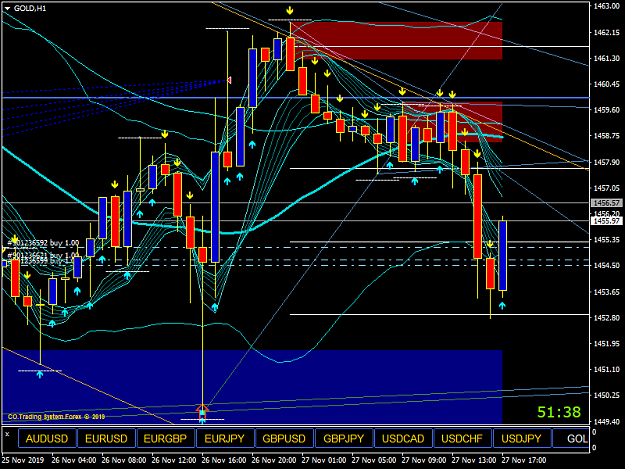625x469 pixels.
Task: Click the 27 Nov 13:00 time label
Action: click(474, 460)
